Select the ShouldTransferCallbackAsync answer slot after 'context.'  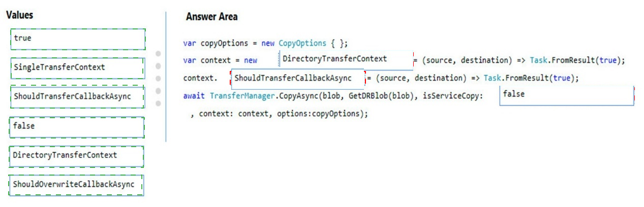[x=297, y=79]
